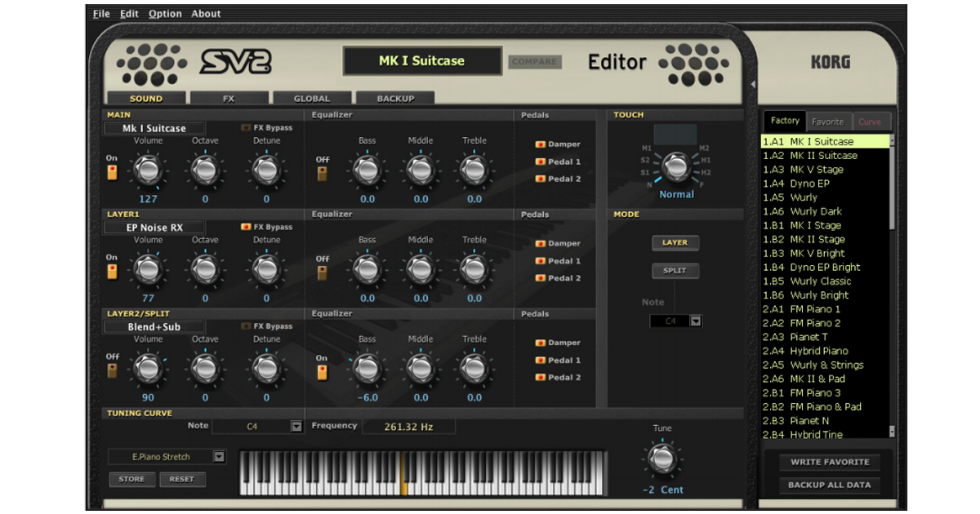Click the Main equalizer Bass knob
980x514 pixels.
[x=367, y=170]
